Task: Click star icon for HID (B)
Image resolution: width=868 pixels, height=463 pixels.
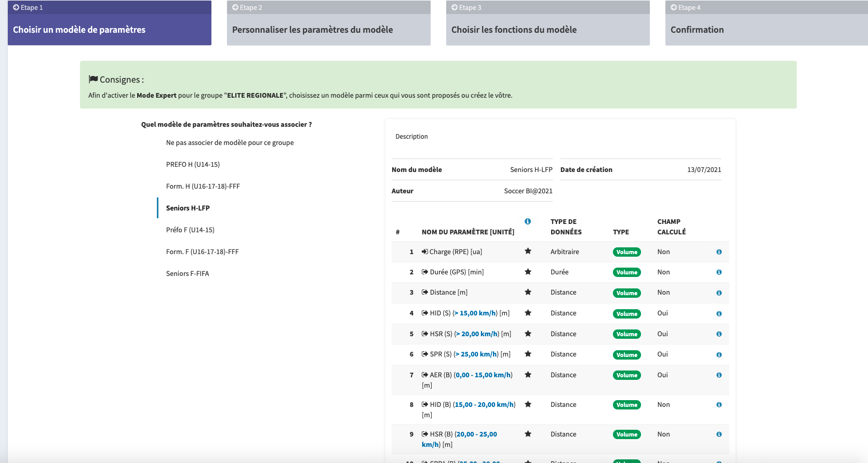Action: (x=528, y=404)
